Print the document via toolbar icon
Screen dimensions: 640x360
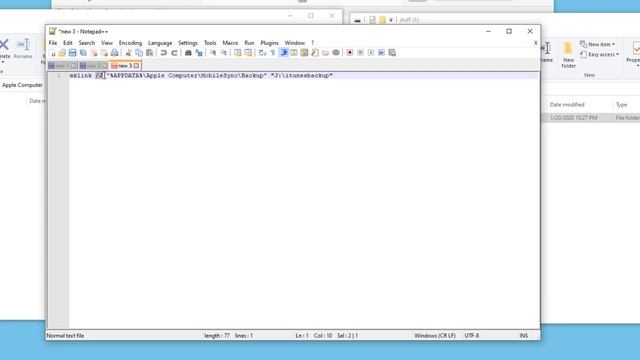115,53
